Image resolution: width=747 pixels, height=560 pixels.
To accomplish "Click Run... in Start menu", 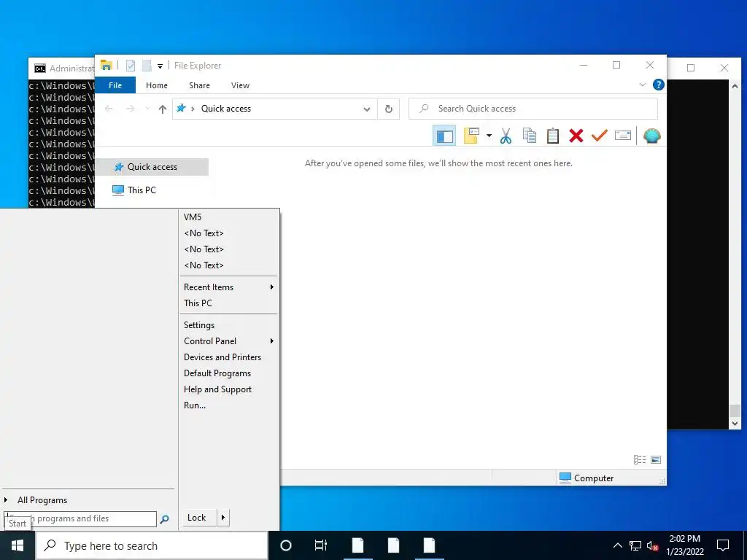I will click(228, 405).
